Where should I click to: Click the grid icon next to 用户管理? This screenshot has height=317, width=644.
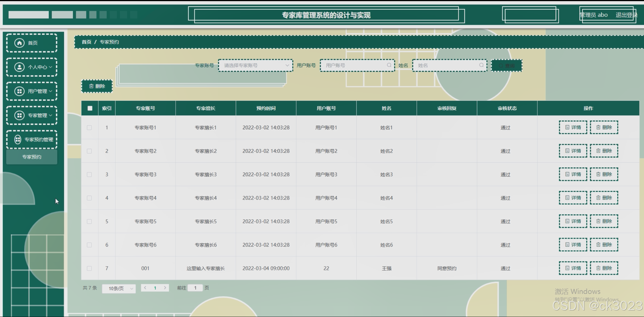tap(19, 91)
